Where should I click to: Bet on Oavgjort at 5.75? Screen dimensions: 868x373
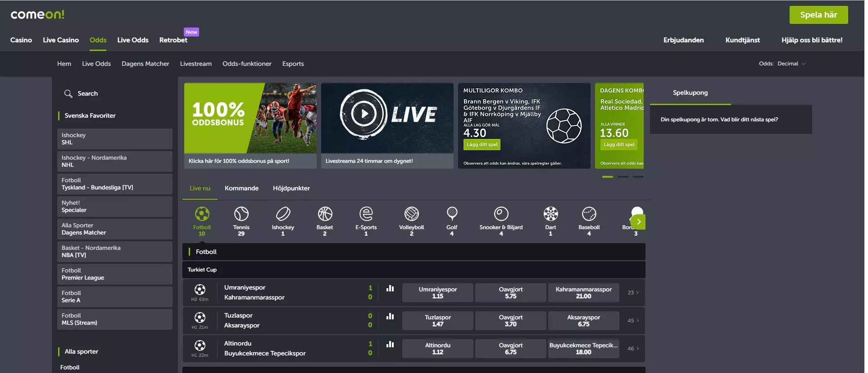pos(511,293)
